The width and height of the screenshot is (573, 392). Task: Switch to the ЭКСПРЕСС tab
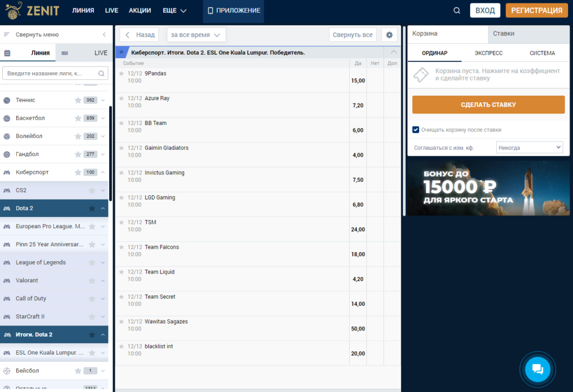coord(489,53)
